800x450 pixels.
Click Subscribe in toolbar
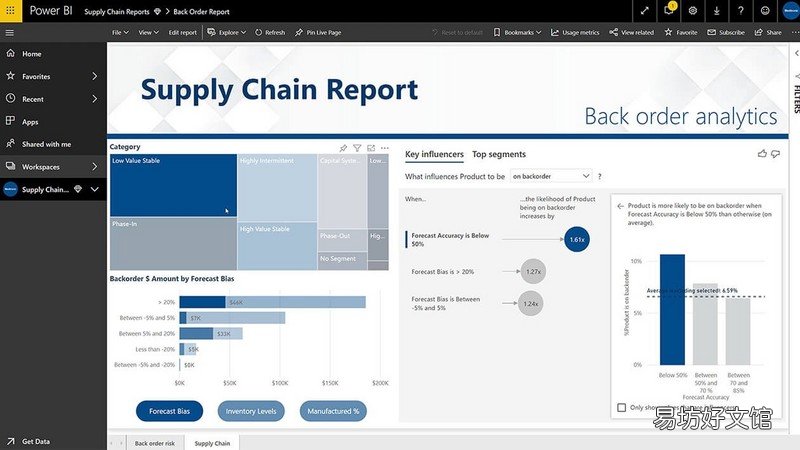point(726,32)
